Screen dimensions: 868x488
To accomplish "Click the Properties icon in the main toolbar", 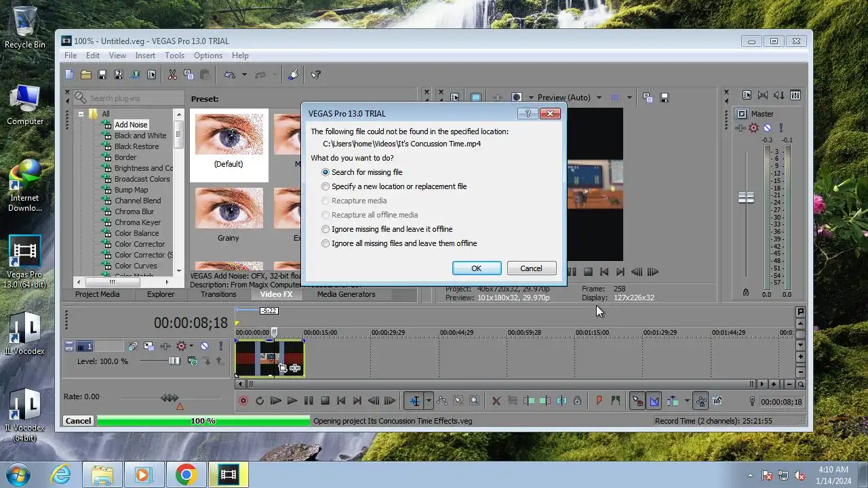I will [x=151, y=75].
